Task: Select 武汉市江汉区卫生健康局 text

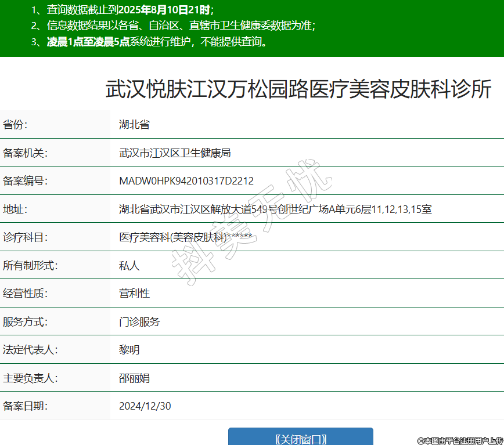Action: tap(175, 153)
